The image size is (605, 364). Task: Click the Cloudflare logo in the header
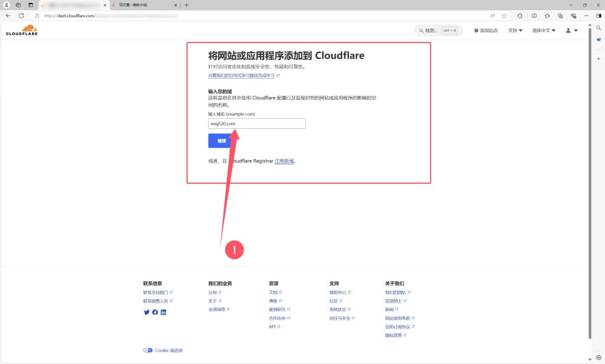point(22,30)
